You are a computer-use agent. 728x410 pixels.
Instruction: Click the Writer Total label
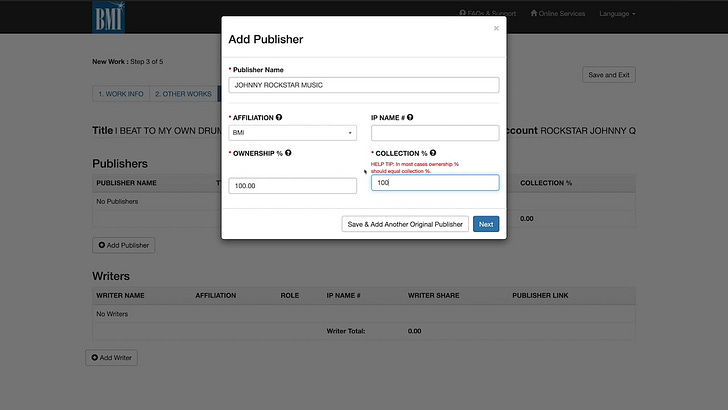tap(346, 331)
